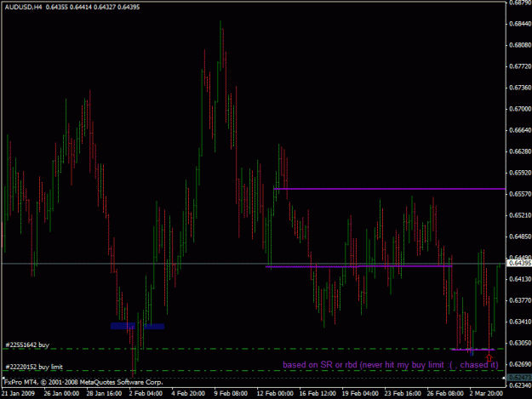This screenshot has height=399, width=532.
Task: Click the 0.62340 price scale label
Action: 520,385
